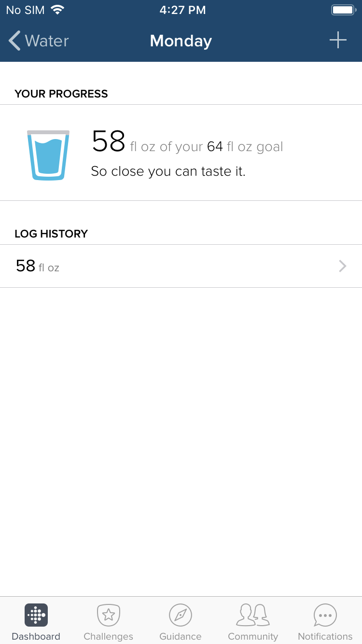Tap the battery indicator in status bar
362x644 pixels.
pyautogui.click(x=344, y=10)
